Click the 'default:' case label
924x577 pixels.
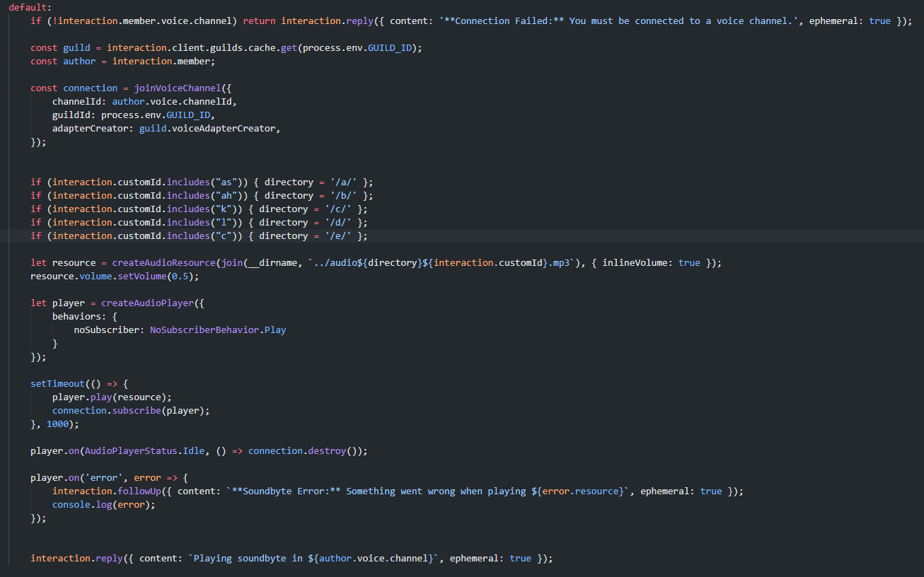[x=30, y=7]
